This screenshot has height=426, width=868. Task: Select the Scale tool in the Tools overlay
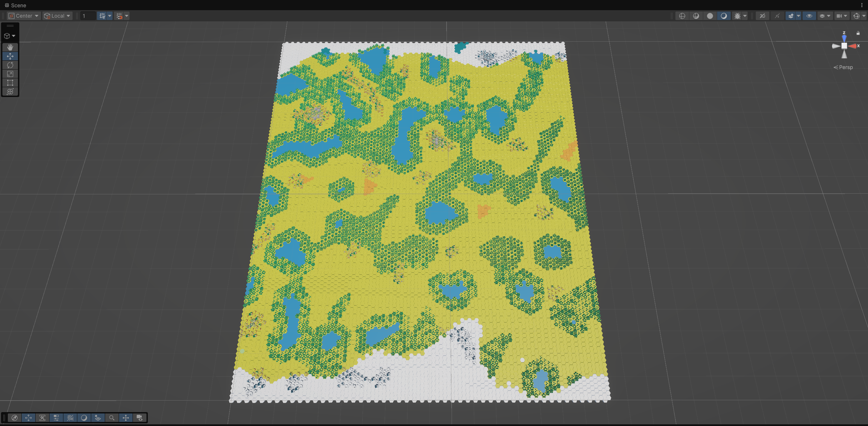click(10, 74)
